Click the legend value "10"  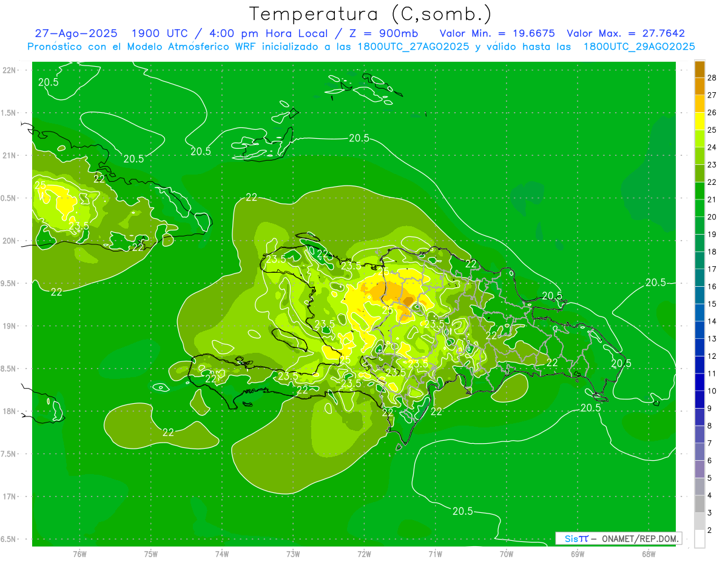[x=712, y=391]
